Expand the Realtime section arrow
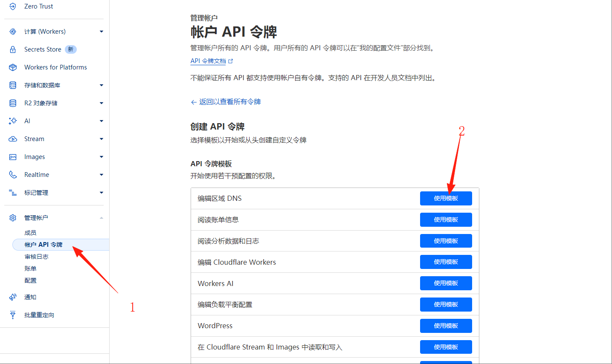 (102, 175)
